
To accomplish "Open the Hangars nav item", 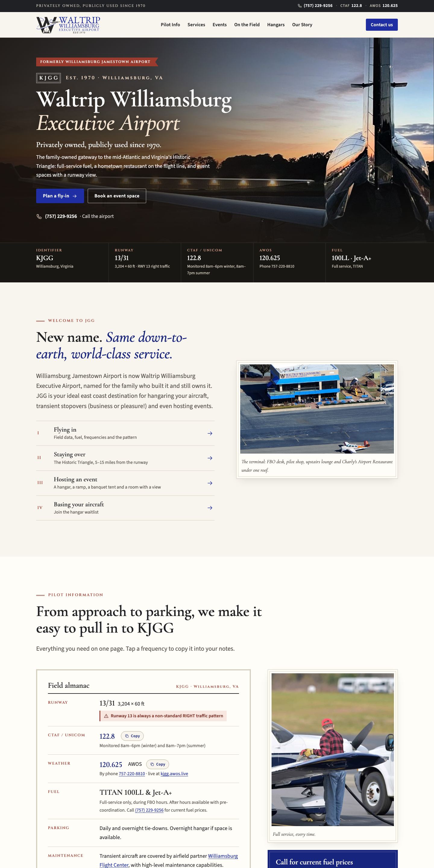I will [x=276, y=25].
